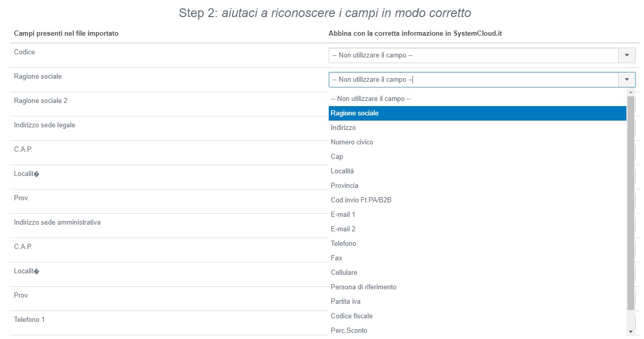Click inside the Ragione sociale combo input
The width and height of the screenshot is (644, 339).
[465, 79]
